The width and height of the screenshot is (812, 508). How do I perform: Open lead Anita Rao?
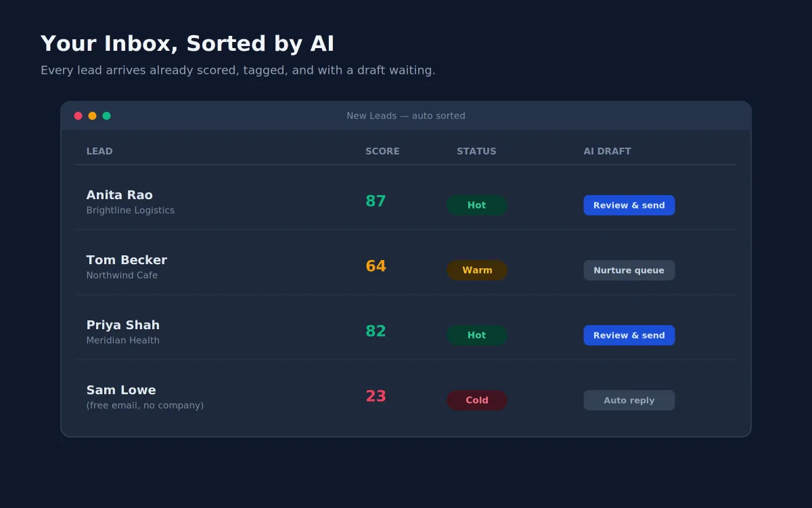(120, 195)
